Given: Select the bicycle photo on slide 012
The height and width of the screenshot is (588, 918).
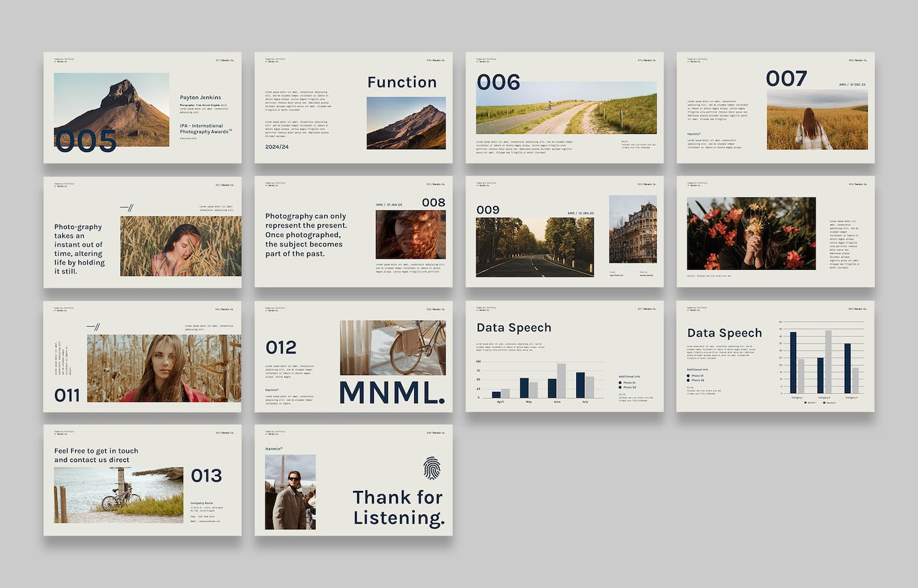Looking at the screenshot, I should click(392, 347).
